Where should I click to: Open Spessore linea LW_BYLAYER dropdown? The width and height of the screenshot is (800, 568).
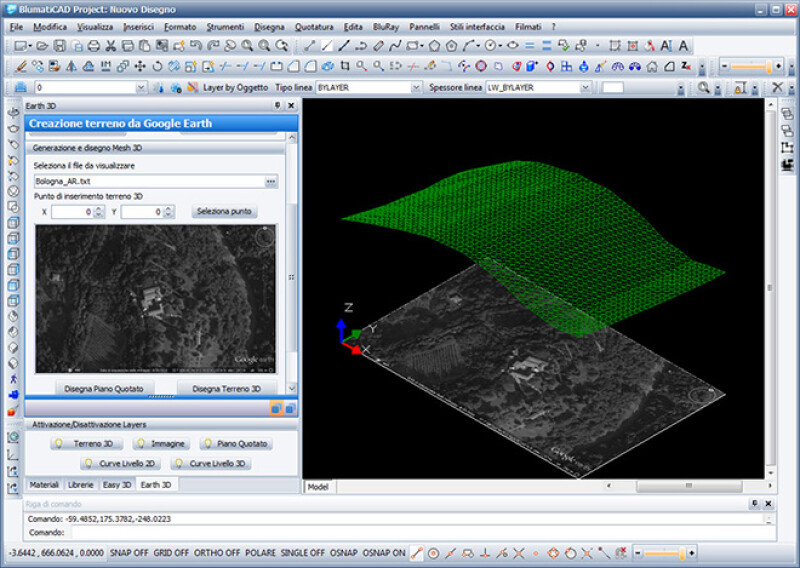point(585,88)
